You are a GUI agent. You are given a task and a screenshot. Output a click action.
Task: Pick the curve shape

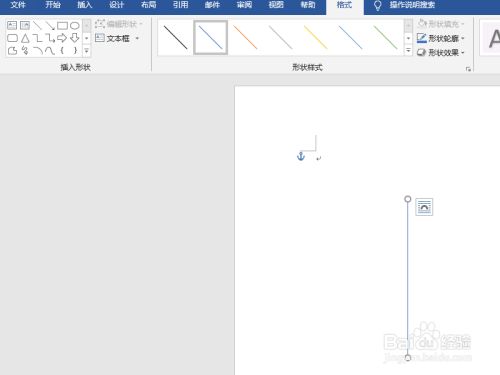50,51
